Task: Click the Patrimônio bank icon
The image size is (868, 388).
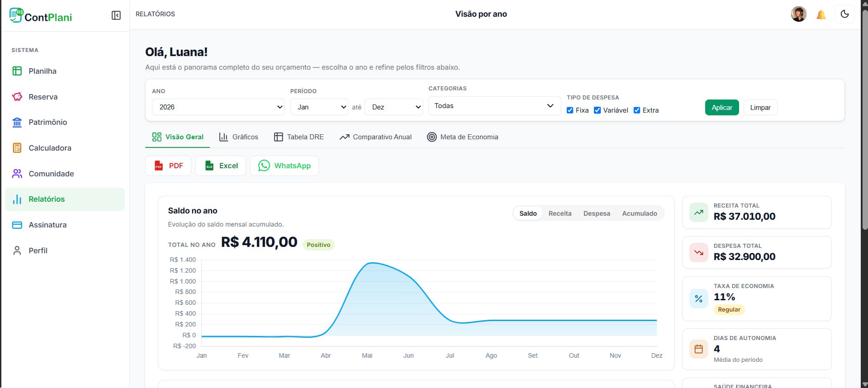Action: point(17,122)
